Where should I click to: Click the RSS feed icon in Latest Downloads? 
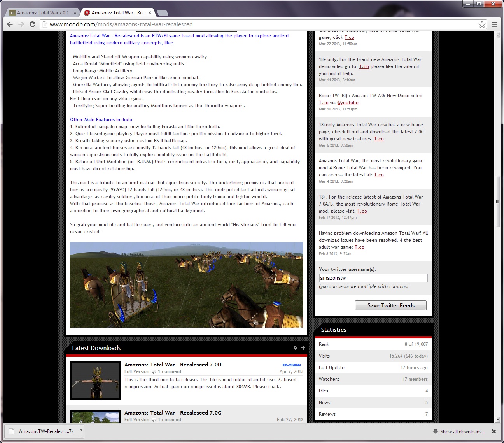click(x=295, y=348)
